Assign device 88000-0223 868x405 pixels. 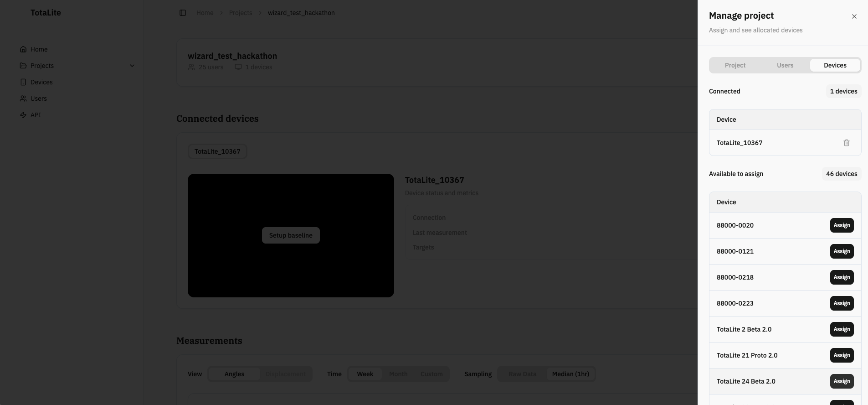(842, 303)
